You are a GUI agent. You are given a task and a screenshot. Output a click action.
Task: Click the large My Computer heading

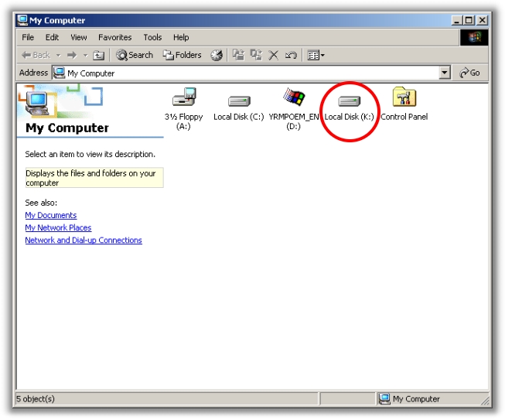pyautogui.click(x=67, y=128)
